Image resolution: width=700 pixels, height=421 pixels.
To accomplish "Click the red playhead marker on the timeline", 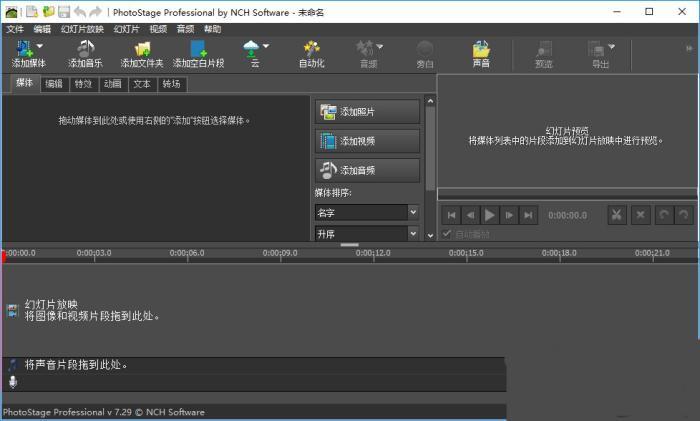I will 4,256.
